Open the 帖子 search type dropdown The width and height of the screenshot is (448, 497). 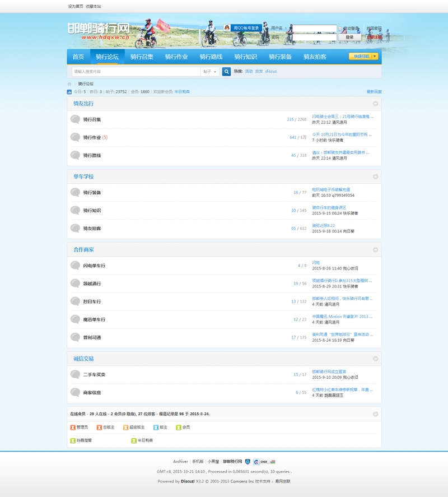pos(209,72)
